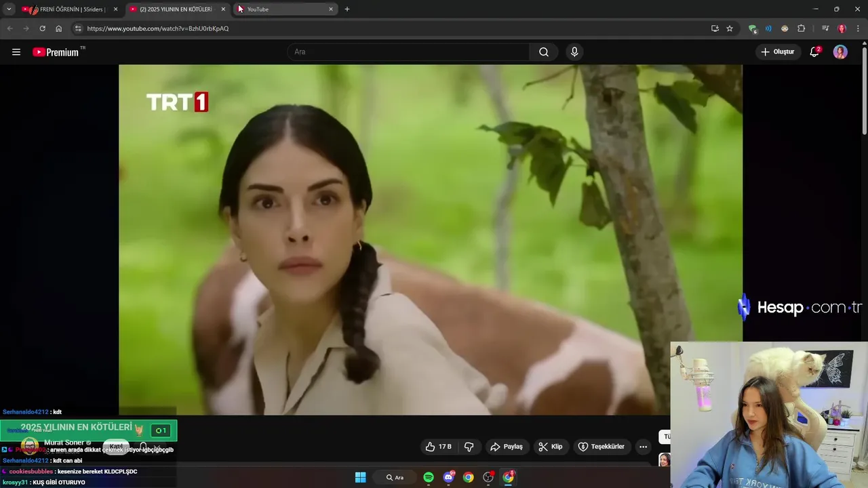
Task: Open the Oluştur create button
Action: coord(778,52)
